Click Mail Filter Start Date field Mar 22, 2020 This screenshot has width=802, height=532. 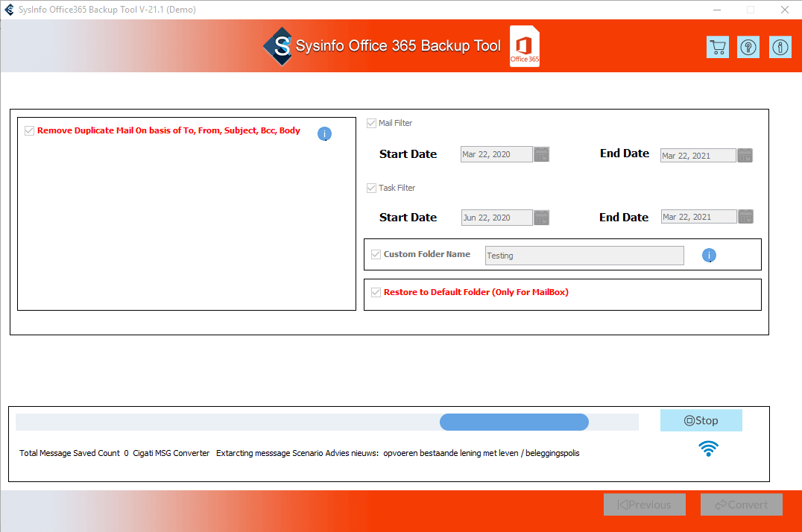click(496, 154)
